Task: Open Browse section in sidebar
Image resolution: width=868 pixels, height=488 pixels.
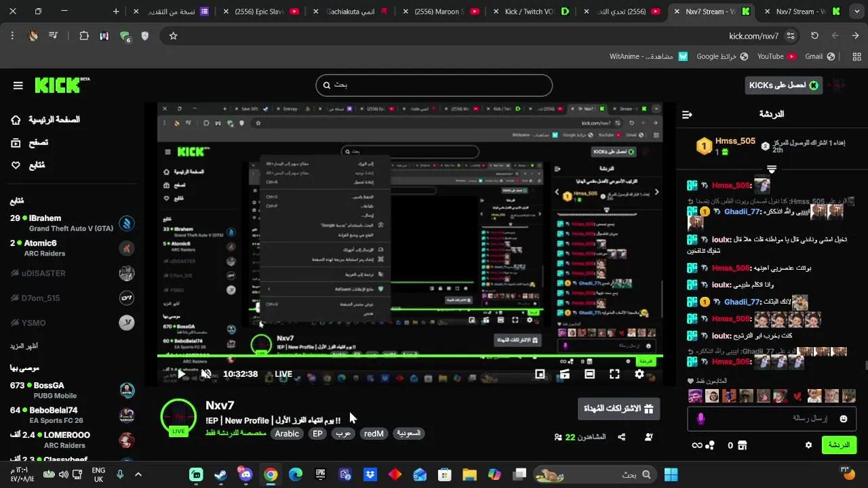Action: point(30,142)
